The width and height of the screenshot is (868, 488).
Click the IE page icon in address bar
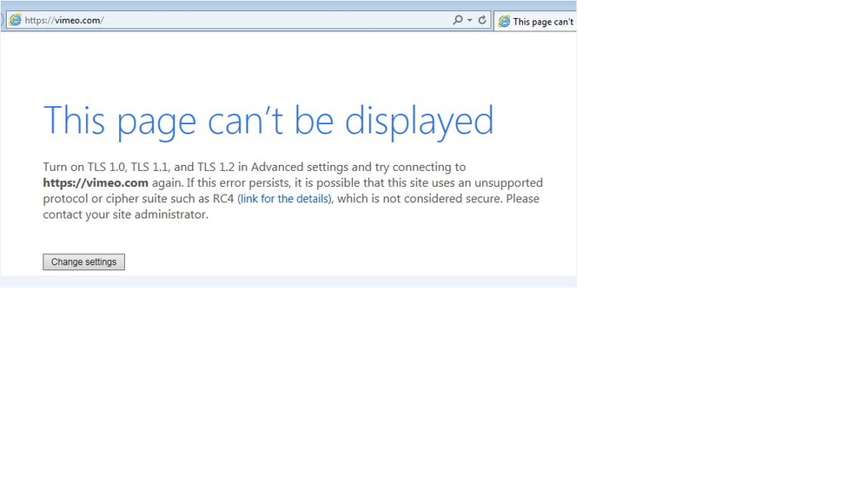click(x=16, y=21)
